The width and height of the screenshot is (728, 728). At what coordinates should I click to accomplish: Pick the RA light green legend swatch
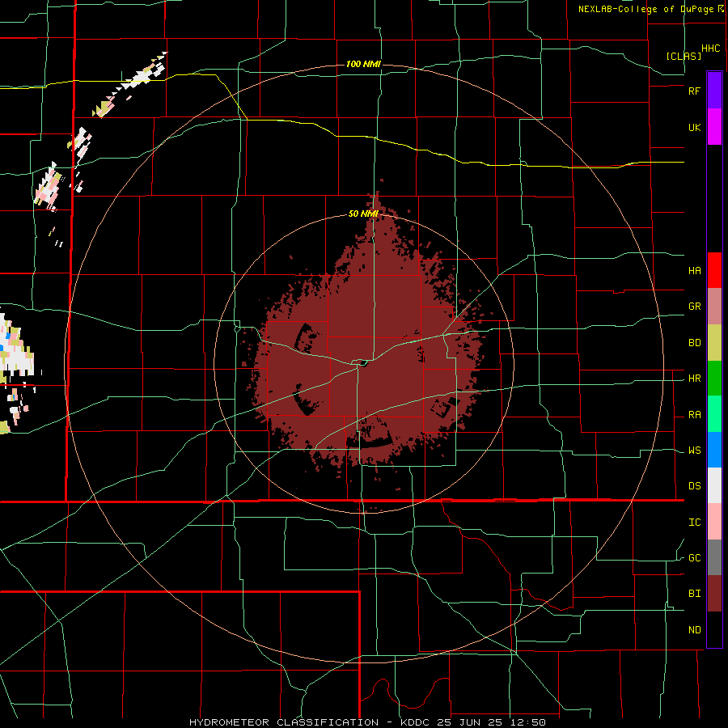(714, 414)
